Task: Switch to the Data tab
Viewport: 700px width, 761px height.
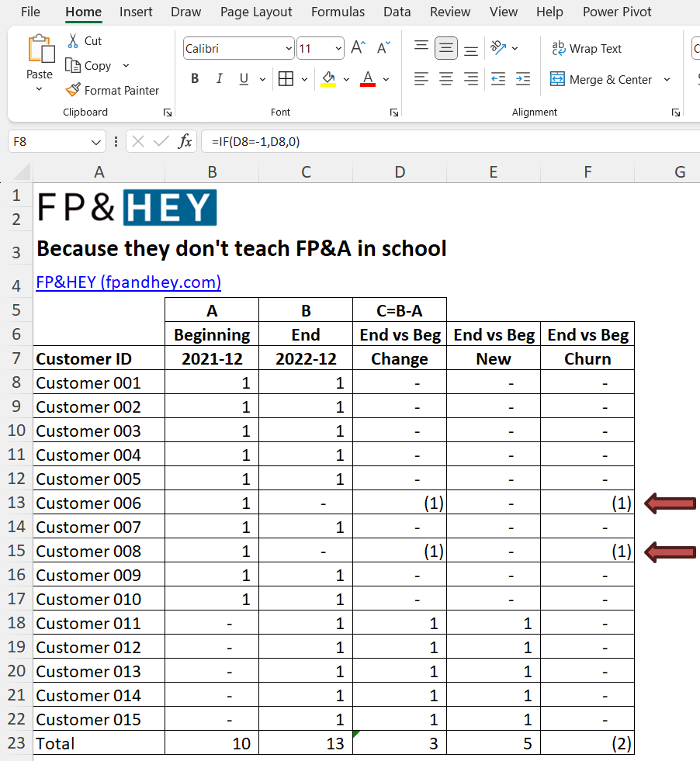Action: [397, 12]
